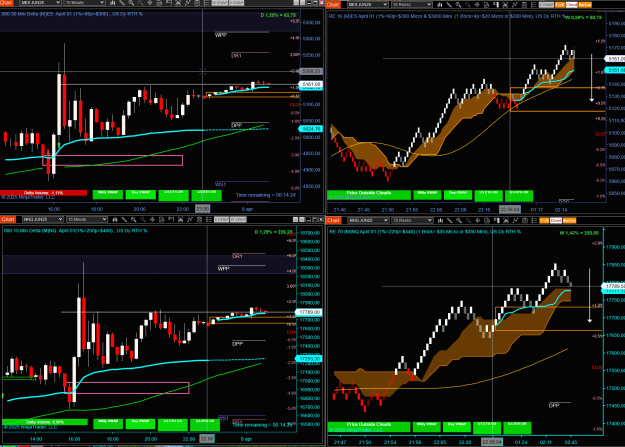This screenshot has width=625, height=447.
Task: Open MNQ JUN25 instrument dropdown in bottom-left chart
Action: pos(43,219)
